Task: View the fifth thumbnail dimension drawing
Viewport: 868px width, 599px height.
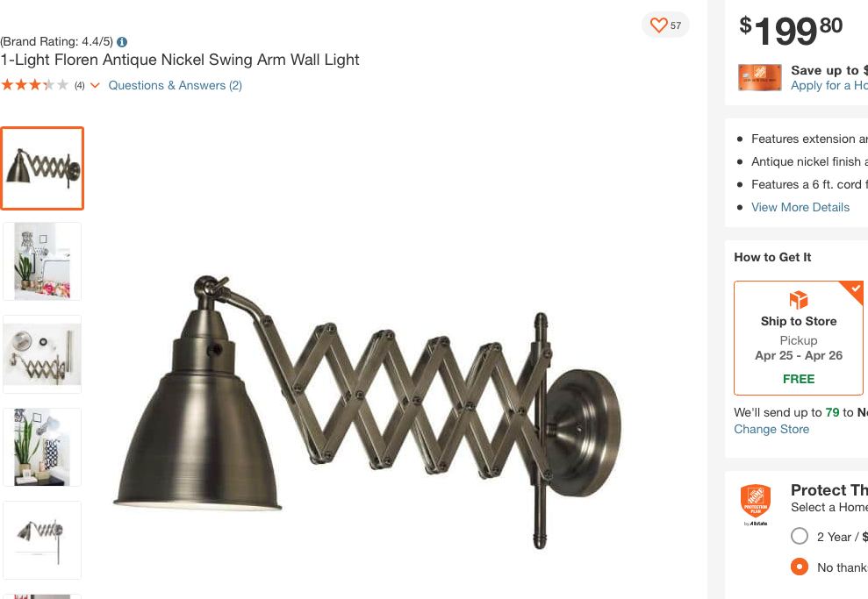Action: pyautogui.click(x=43, y=540)
